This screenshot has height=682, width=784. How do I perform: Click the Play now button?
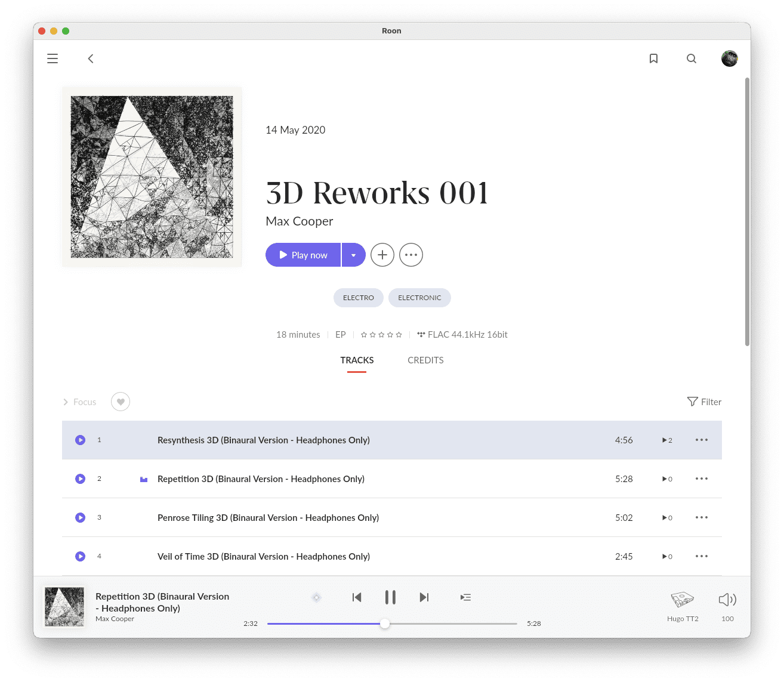point(303,255)
